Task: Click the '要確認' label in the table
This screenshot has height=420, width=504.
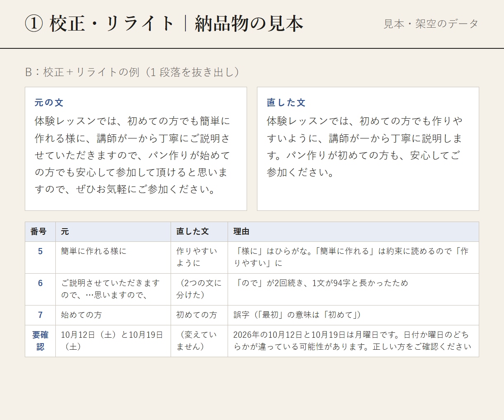Action: click(40, 341)
